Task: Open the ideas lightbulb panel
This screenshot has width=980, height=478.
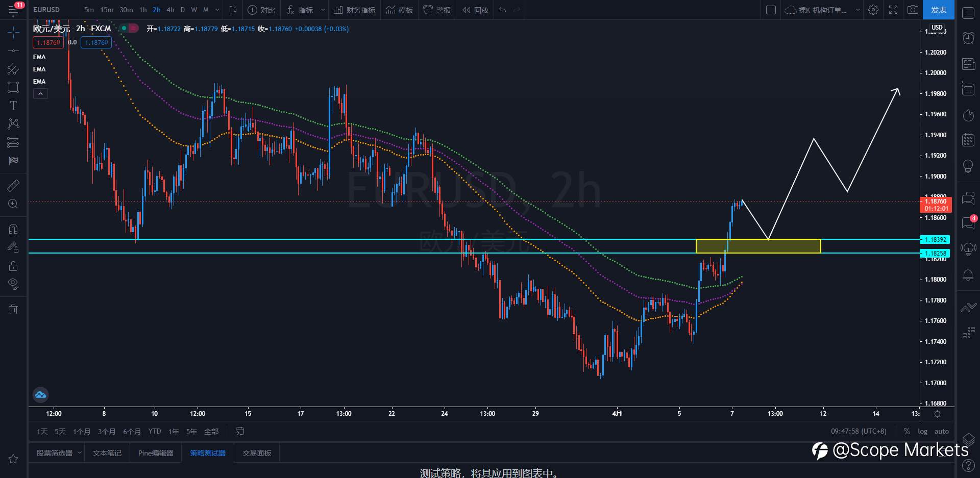Action: tap(968, 166)
